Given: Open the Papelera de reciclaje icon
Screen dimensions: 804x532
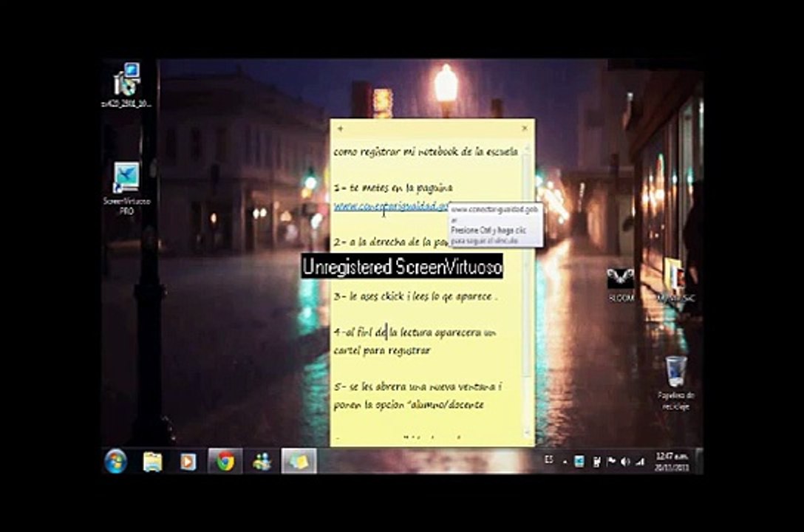Looking at the screenshot, I should [x=676, y=383].
